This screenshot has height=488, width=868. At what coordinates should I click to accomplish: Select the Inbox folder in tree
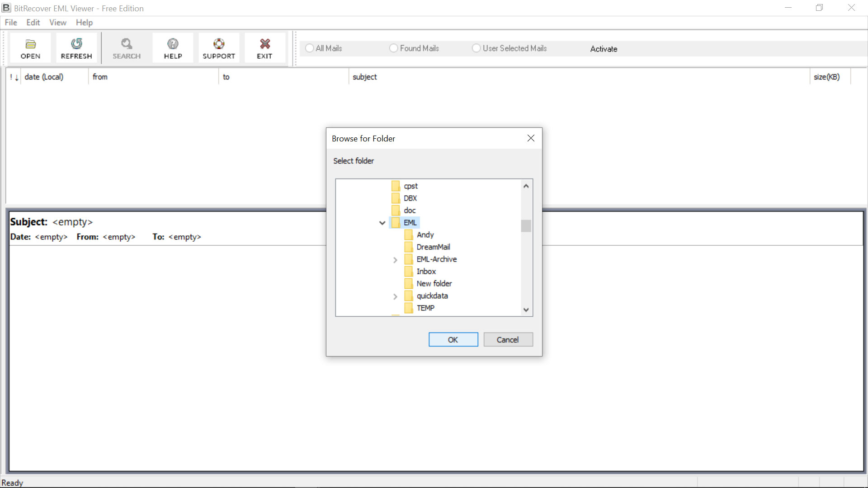click(426, 272)
